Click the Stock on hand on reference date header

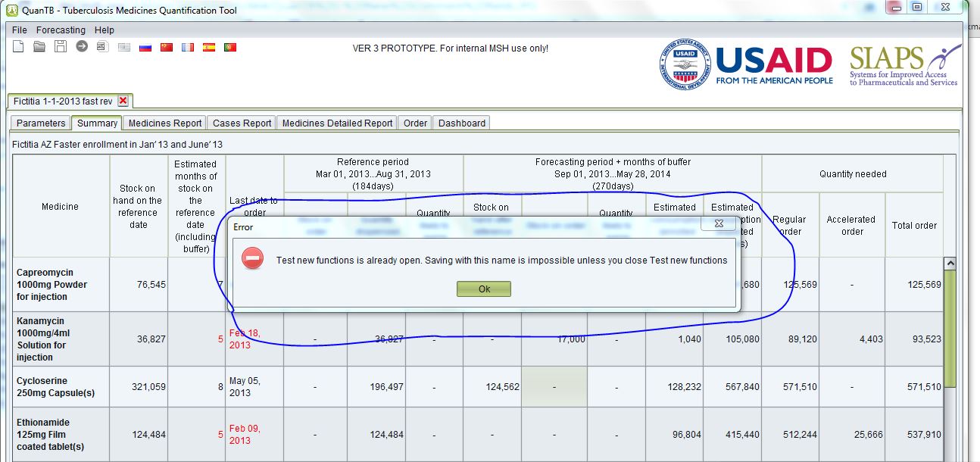tap(140, 206)
